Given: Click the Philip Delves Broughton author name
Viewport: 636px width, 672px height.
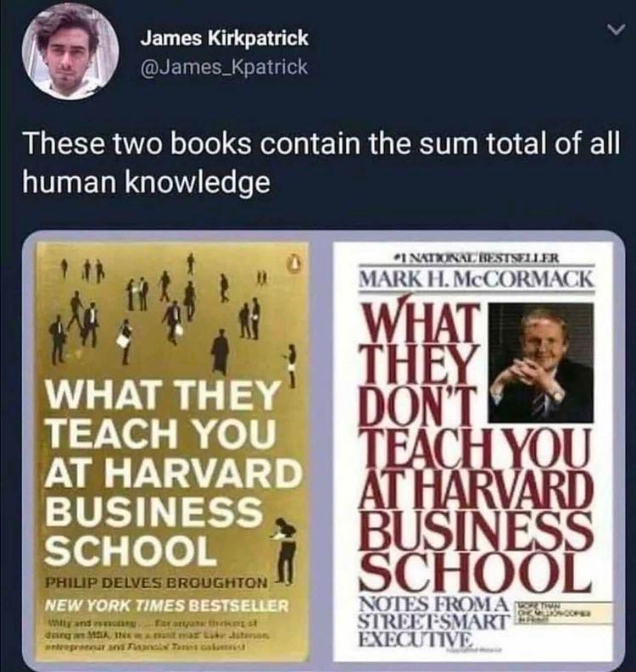Looking at the screenshot, I should point(157,583).
